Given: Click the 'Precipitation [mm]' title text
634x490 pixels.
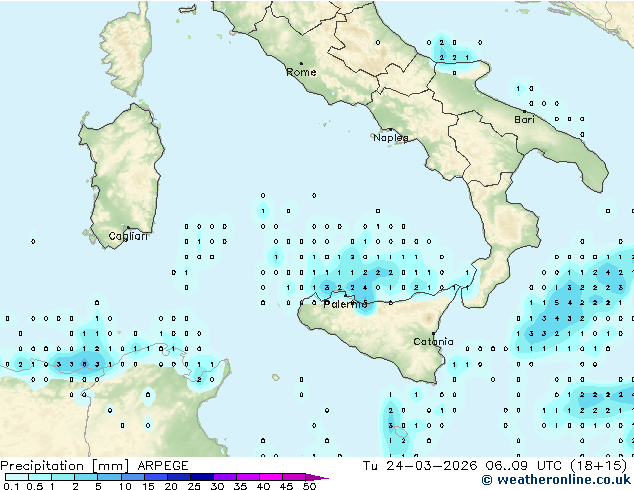Looking at the screenshot, I should pos(65,466).
